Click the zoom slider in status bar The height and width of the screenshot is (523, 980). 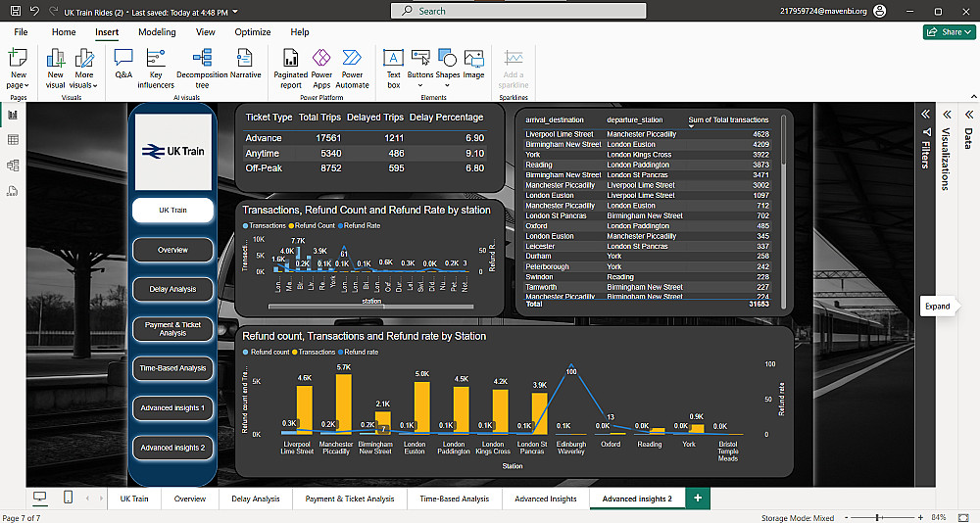tap(875, 517)
